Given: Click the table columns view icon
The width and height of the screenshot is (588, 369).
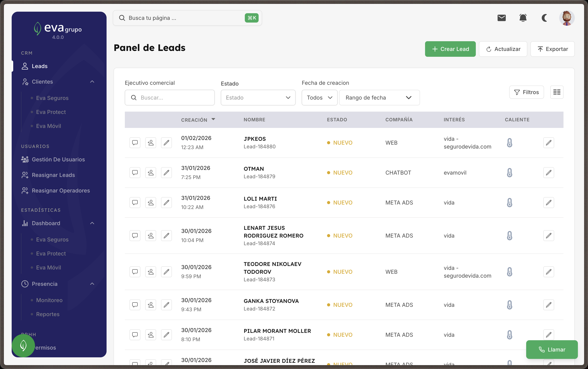Looking at the screenshot, I should click(556, 92).
